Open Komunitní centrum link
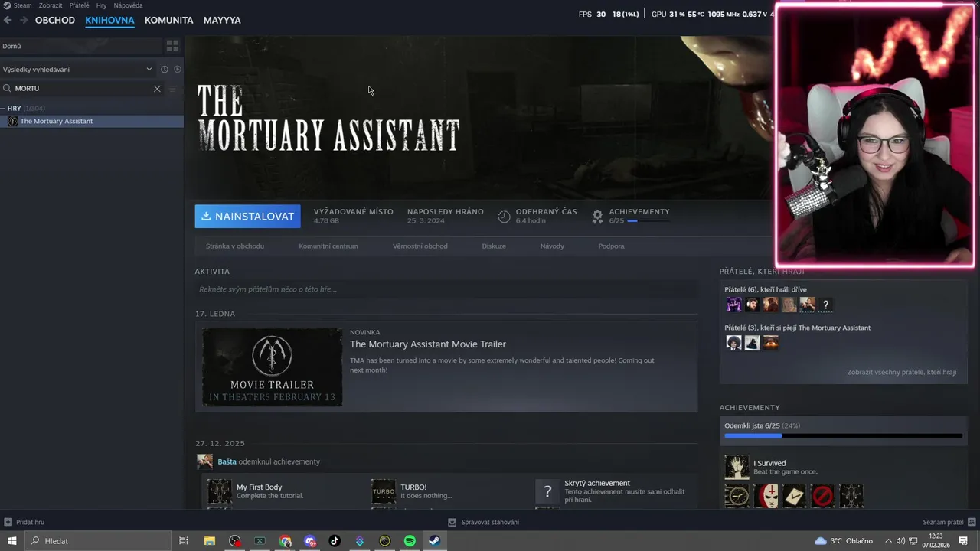Screen dimensions: 980x551 click(328, 246)
